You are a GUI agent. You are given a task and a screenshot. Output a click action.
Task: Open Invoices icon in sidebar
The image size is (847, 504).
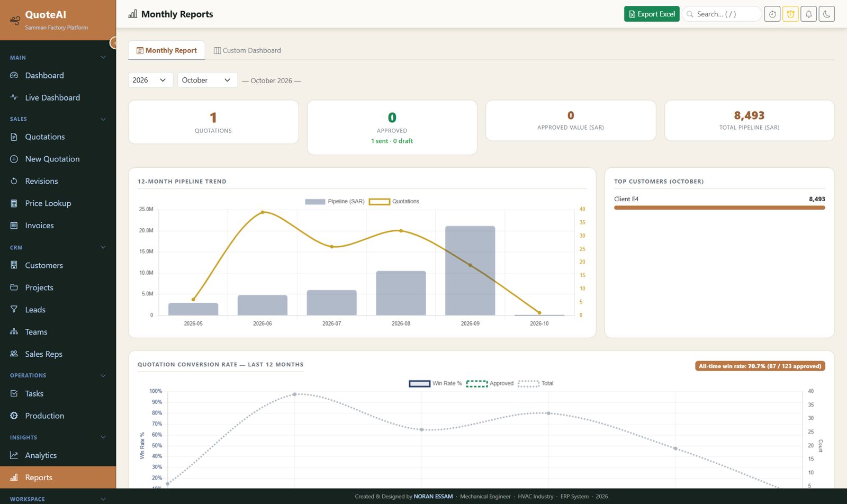coord(14,226)
